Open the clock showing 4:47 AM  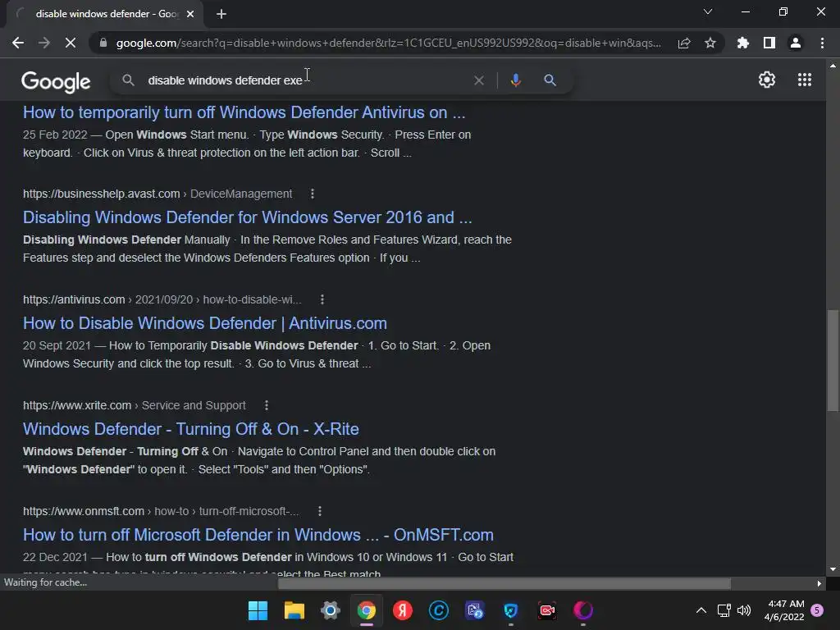tap(784, 610)
